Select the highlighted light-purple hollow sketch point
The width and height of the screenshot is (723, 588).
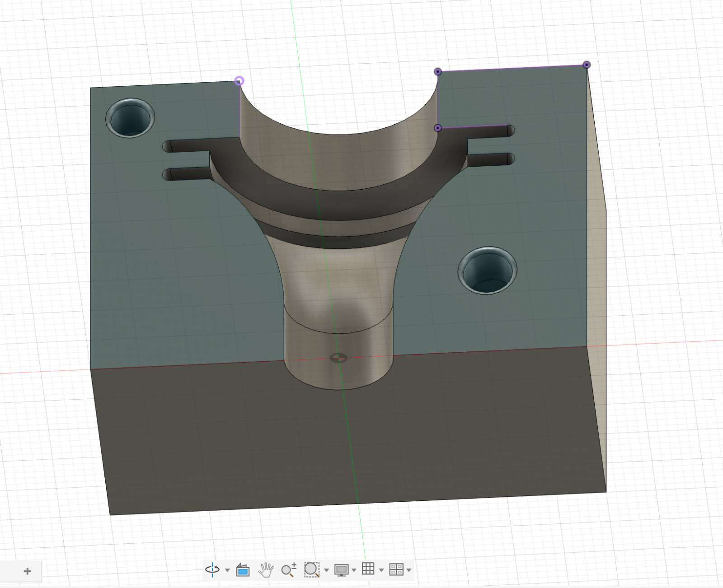coord(239,81)
